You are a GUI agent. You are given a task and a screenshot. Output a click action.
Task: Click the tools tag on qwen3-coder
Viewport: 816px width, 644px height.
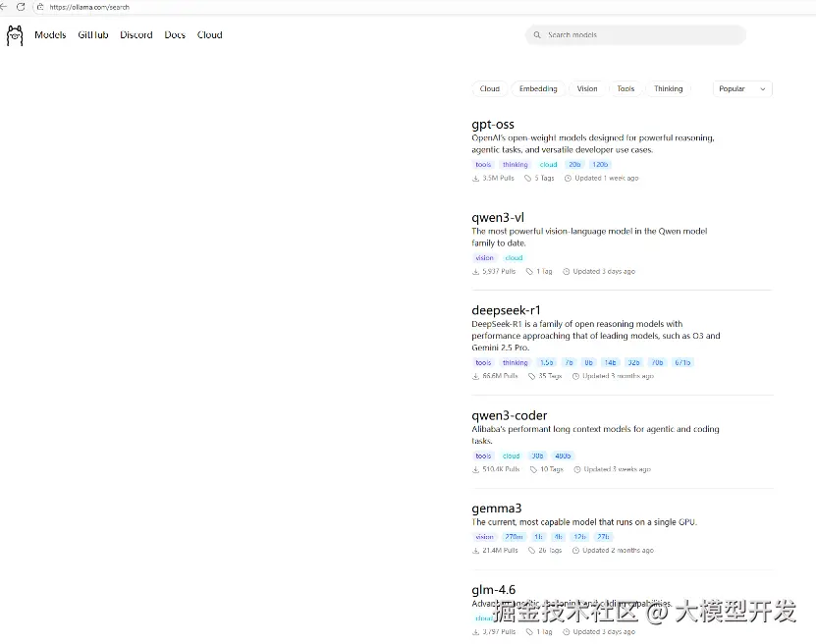click(x=483, y=456)
